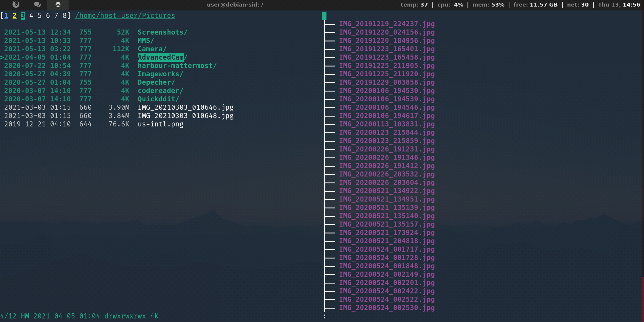This screenshot has height=322, width=644.
Task: Click the cpu usage indicator in the status bar
Action: click(450, 5)
